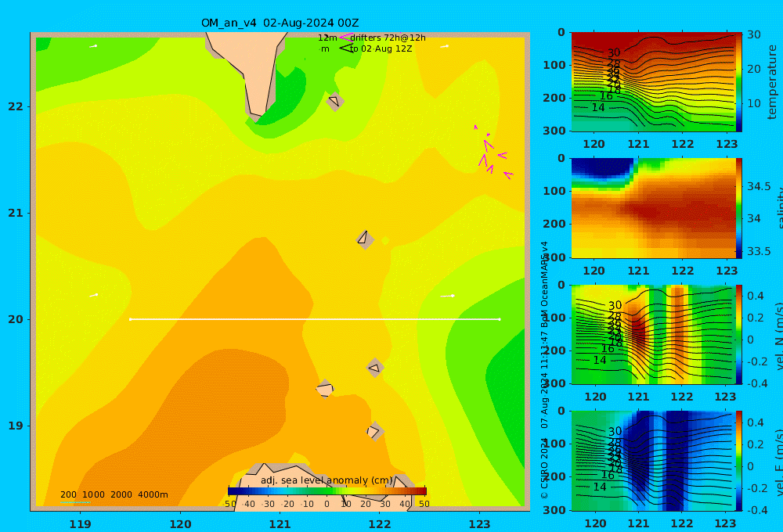Click the white transect line at 20°N
The image size is (783, 532).
[315, 319]
